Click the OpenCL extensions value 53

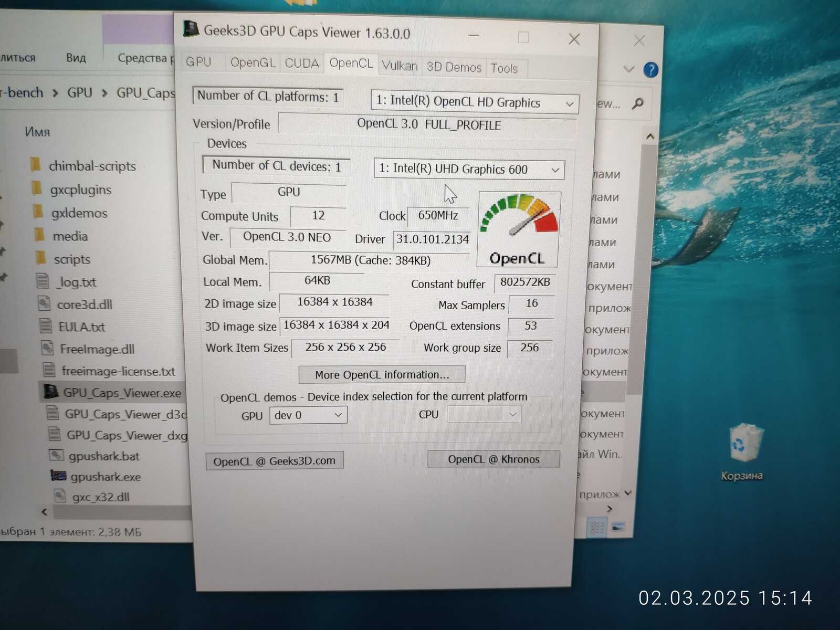pyautogui.click(x=530, y=325)
